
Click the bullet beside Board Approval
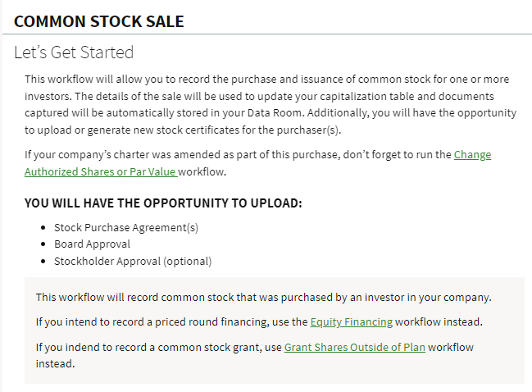click(43, 244)
